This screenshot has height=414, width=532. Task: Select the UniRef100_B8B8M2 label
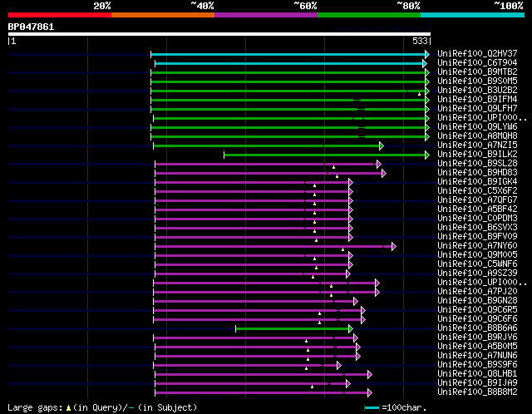click(x=477, y=392)
